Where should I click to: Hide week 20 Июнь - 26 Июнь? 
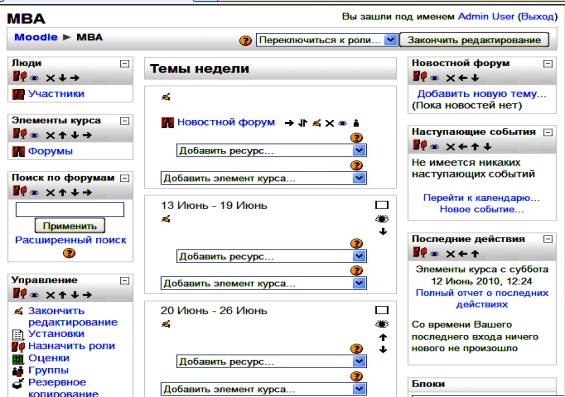382,324
